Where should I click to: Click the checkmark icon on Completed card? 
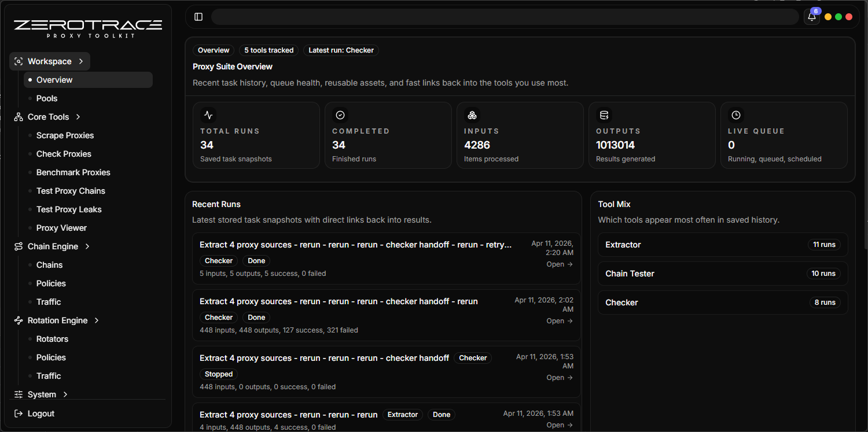[x=340, y=115]
